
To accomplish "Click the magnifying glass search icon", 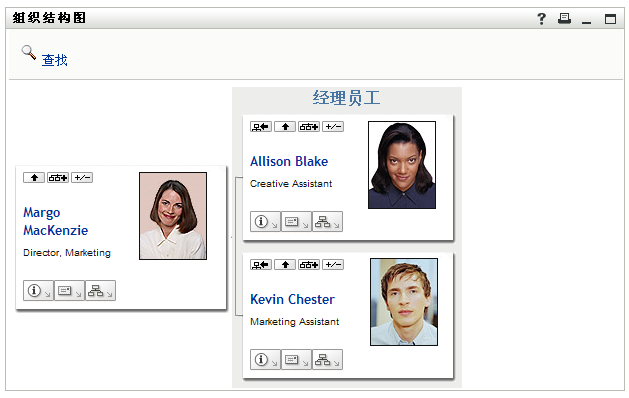I will click(x=28, y=53).
